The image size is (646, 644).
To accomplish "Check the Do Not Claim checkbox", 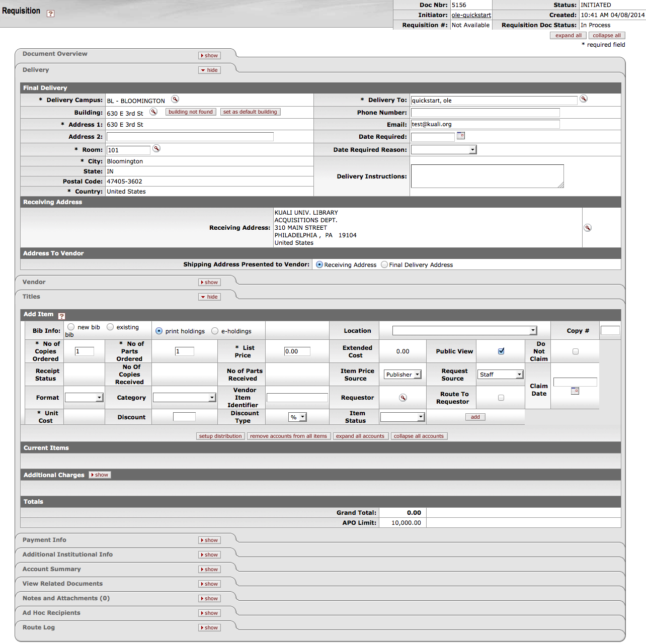I will [576, 351].
